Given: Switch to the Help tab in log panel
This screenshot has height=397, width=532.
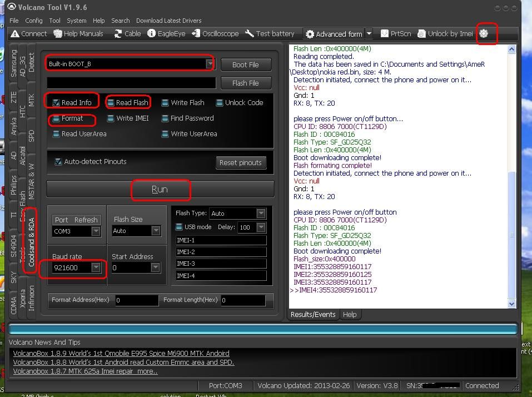Looking at the screenshot, I should pos(350,315).
